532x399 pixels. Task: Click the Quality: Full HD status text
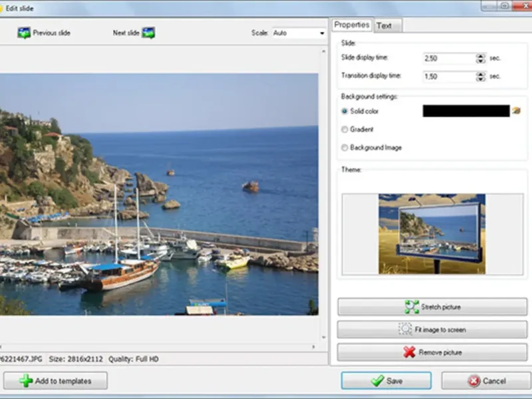pyautogui.click(x=134, y=359)
